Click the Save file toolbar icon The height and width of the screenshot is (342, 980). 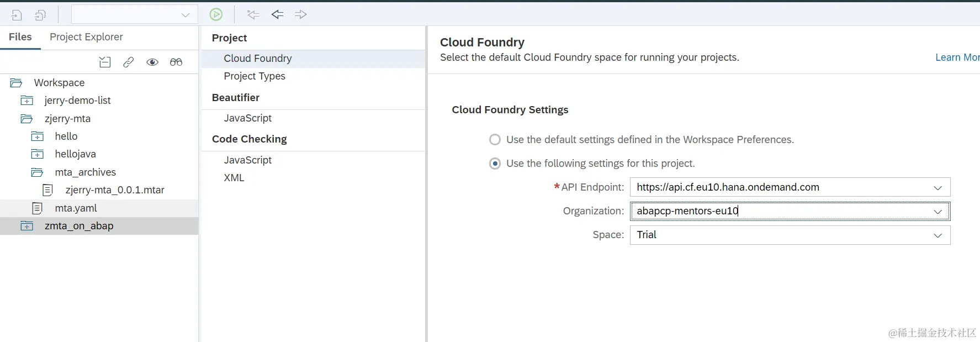(x=17, y=15)
